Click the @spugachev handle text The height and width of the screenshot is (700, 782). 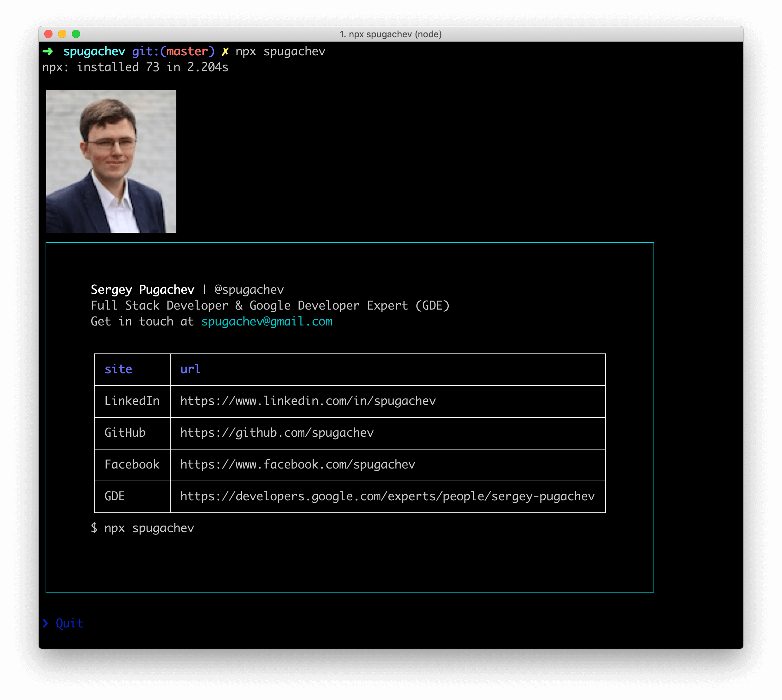point(249,290)
